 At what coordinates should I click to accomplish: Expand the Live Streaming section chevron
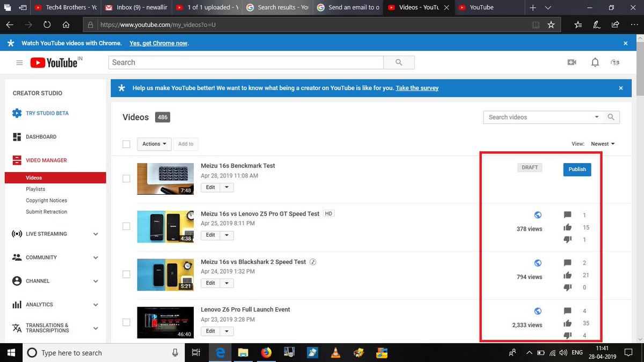coord(96,234)
